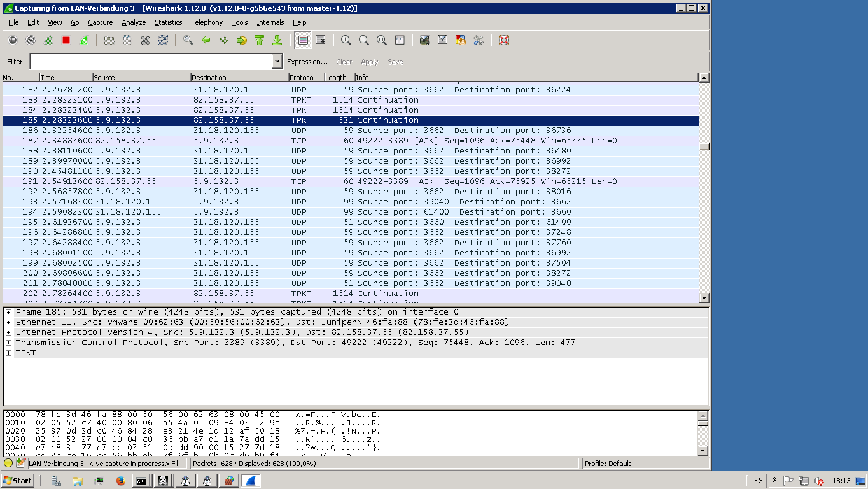
Task: Click the save capture file icon
Action: click(127, 40)
